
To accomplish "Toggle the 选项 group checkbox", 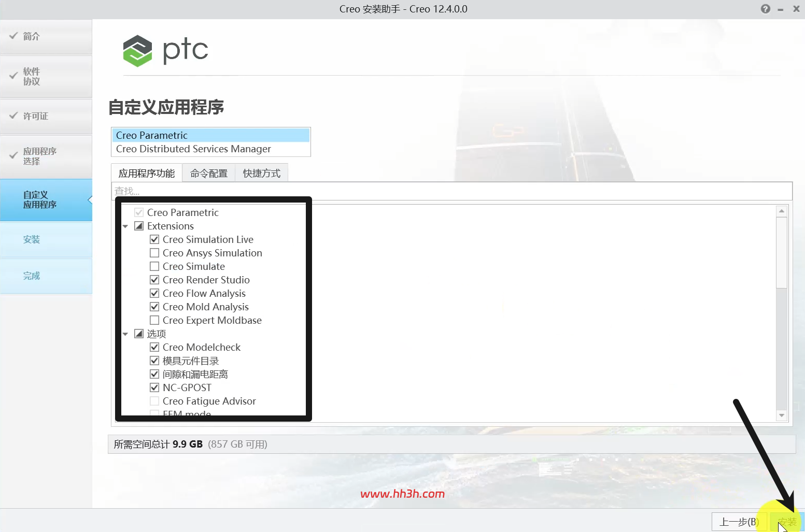I will [x=139, y=334].
